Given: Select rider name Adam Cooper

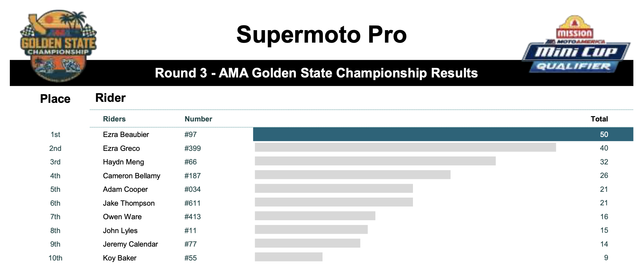Looking at the screenshot, I should tap(125, 189).
